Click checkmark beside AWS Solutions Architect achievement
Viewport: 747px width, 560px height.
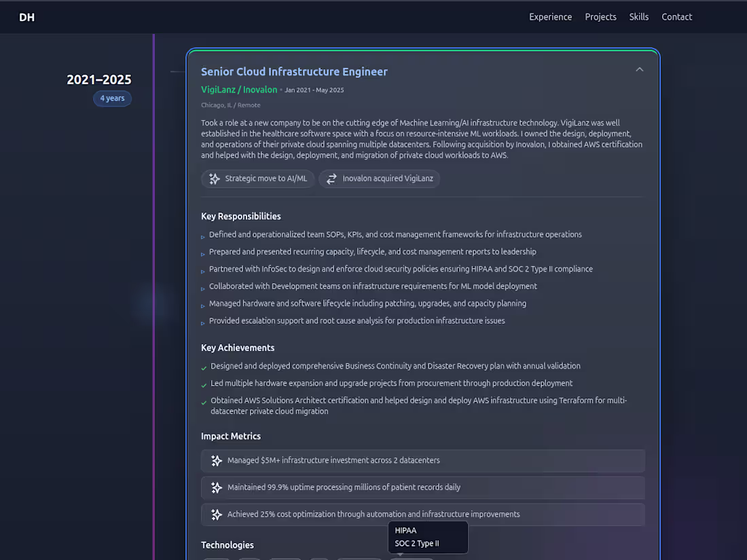click(204, 403)
